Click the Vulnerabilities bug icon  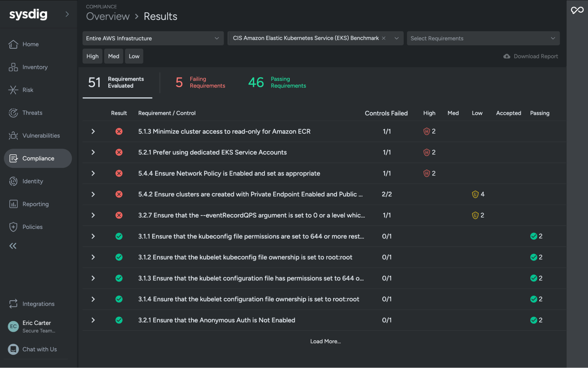(x=13, y=136)
